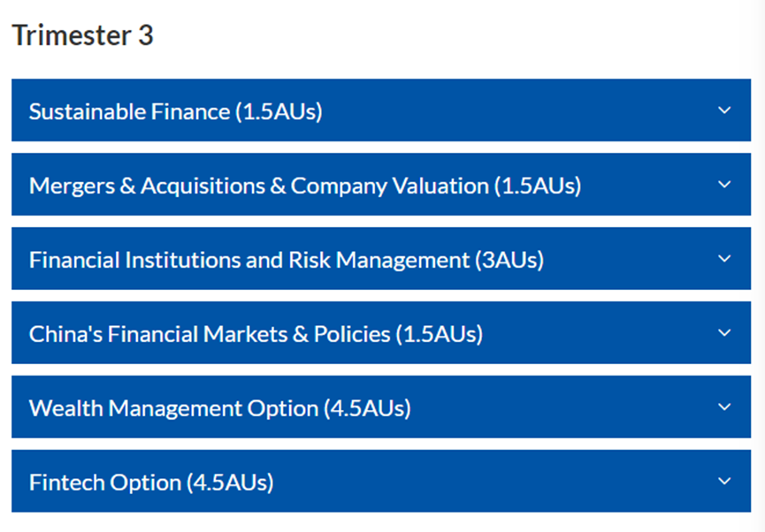
Task: Select the "Wealth Management Option" title text
Action: (173, 408)
